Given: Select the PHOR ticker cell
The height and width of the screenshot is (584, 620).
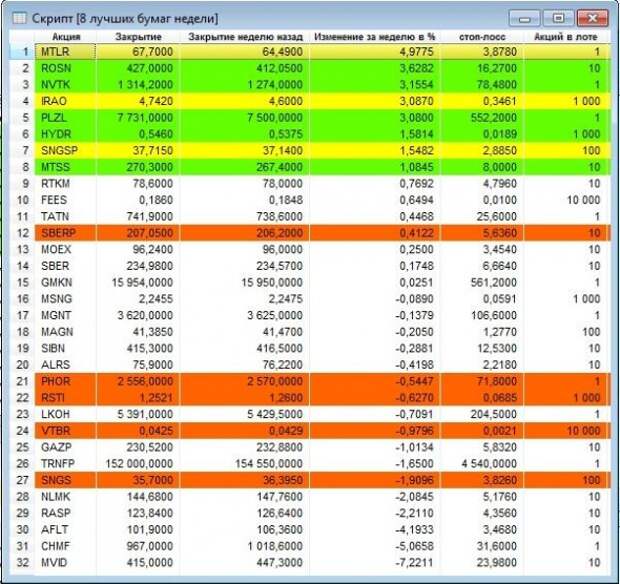Looking at the screenshot, I should tap(66, 381).
